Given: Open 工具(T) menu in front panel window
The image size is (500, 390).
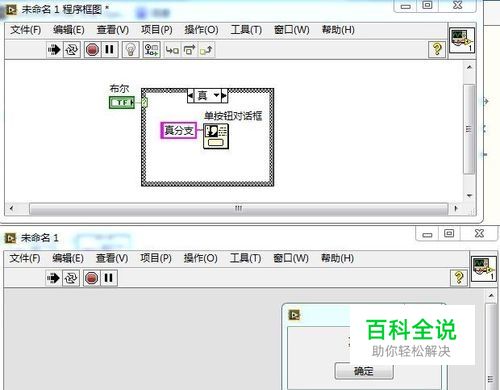Looking at the screenshot, I should [x=245, y=258].
